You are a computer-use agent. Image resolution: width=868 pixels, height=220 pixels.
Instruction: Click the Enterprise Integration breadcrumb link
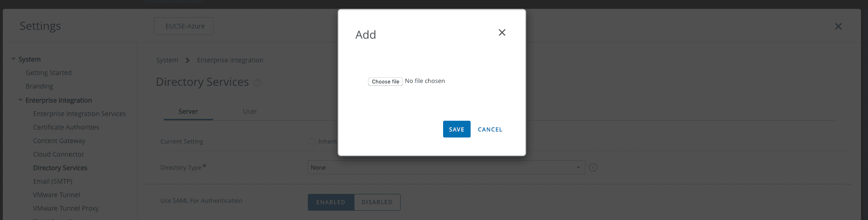point(230,60)
